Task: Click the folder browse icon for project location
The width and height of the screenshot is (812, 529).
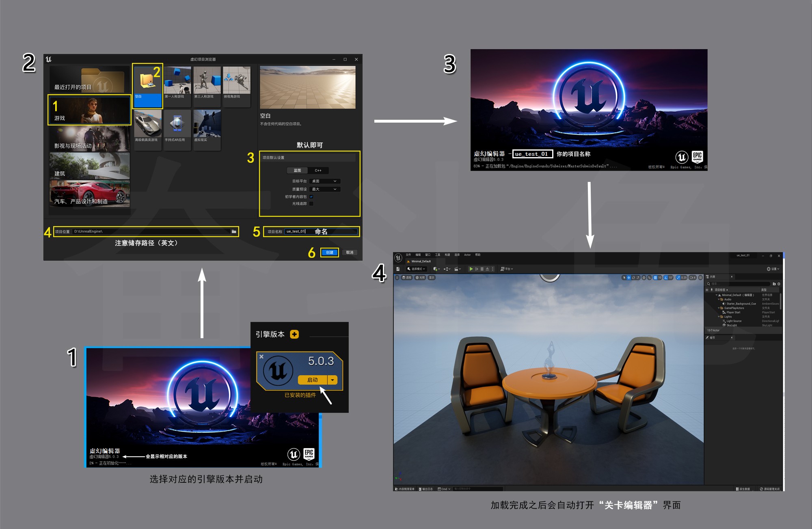Action: point(234,231)
